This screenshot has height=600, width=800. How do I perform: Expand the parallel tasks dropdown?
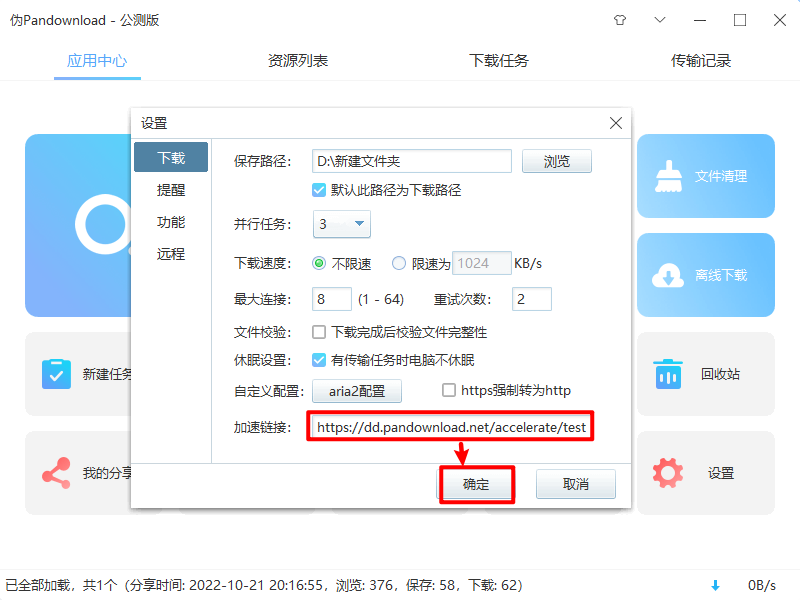(342, 224)
